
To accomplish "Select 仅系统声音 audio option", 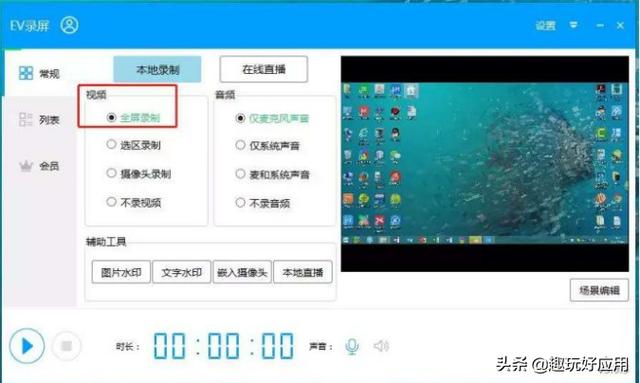I will (x=268, y=146).
